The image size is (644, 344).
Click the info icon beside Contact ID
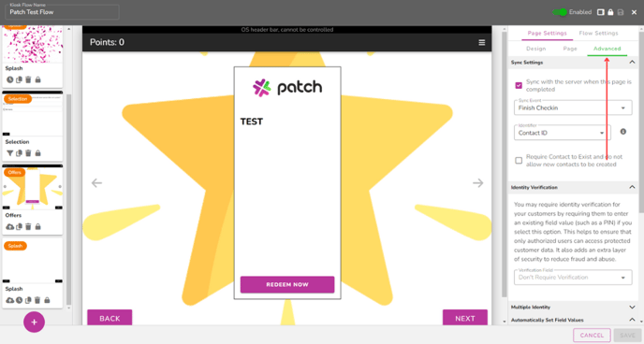[623, 132]
